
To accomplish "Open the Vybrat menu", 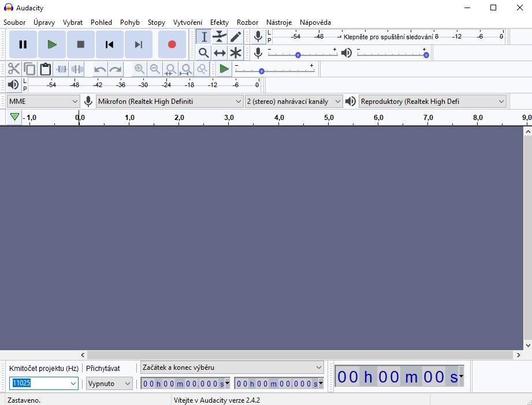I will coord(73,22).
